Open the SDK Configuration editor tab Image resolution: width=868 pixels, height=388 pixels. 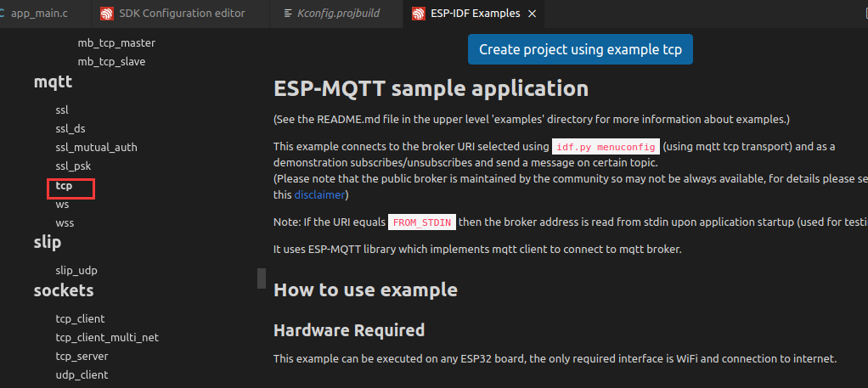click(x=180, y=14)
